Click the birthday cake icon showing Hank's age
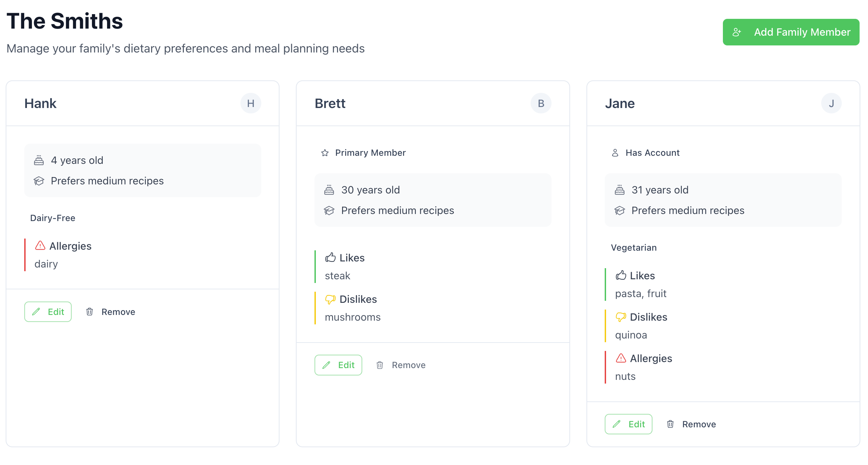 pyautogui.click(x=39, y=160)
